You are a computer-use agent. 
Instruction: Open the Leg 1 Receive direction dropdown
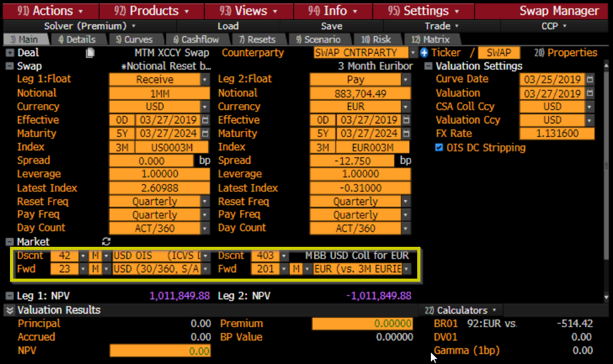point(205,80)
